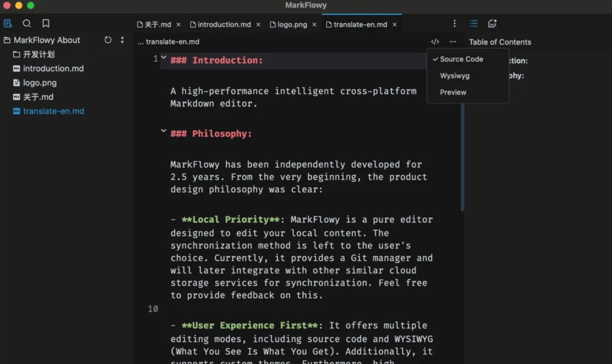This screenshot has height=364, width=612.
Task: Click the editor ellipsis more actions icon
Action: (x=453, y=42)
